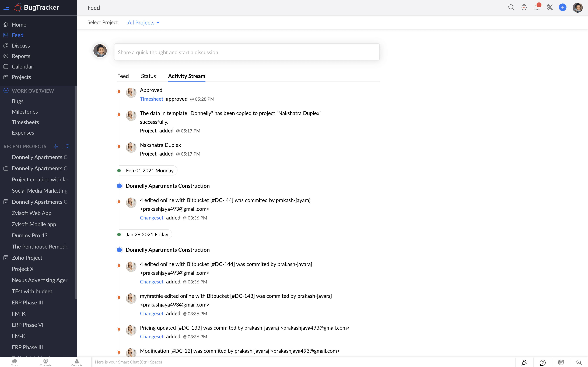
Task: Collapse the Work Overview section
Action: (6, 90)
